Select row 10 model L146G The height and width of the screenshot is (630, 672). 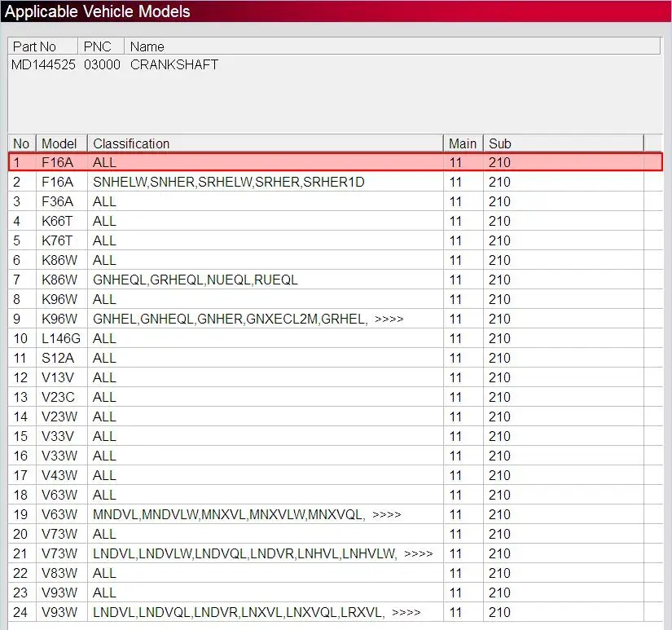[x=61, y=338]
